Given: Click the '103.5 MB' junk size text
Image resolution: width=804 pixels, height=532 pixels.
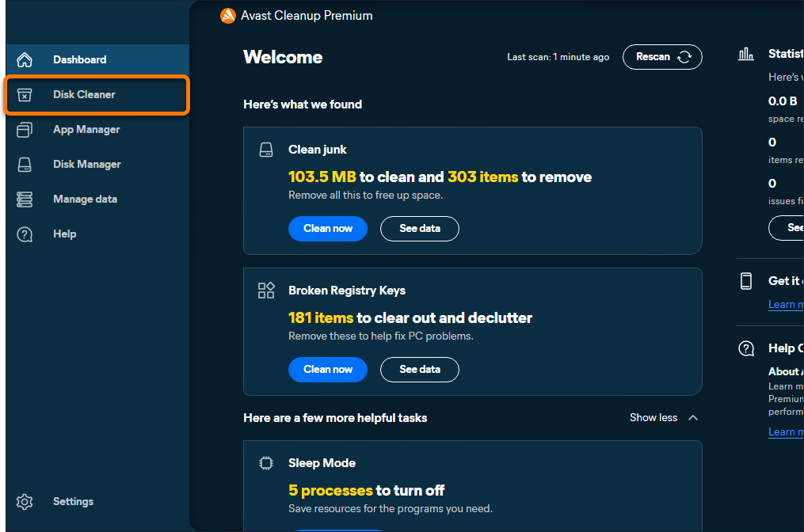Looking at the screenshot, I should (x=322, y=177).
